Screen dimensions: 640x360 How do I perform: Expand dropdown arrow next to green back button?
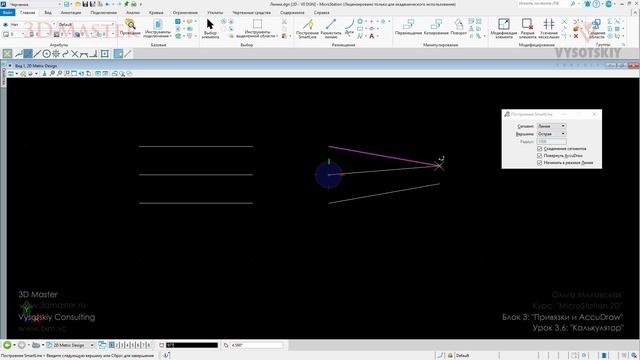click(x=14, y=345)
